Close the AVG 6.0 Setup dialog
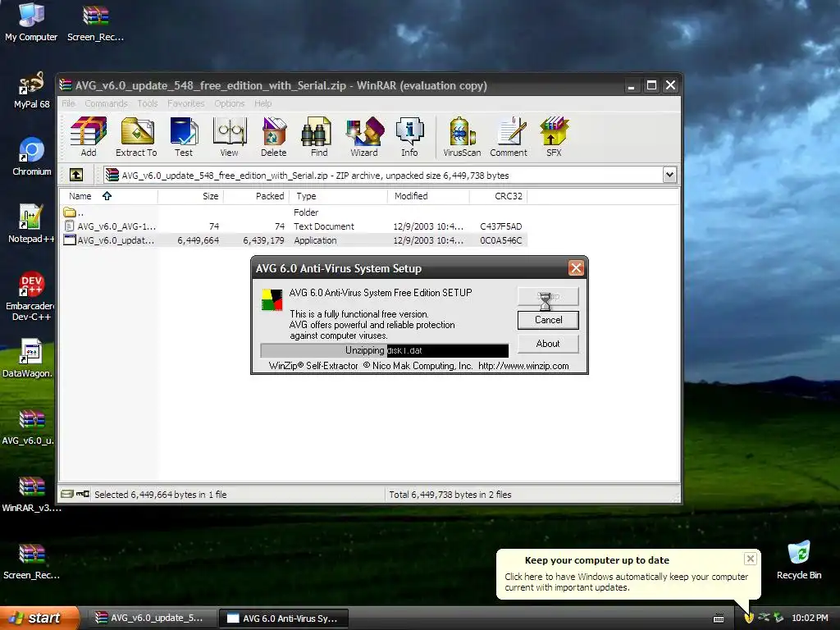The image size is (840, 630). click(576, 268)
